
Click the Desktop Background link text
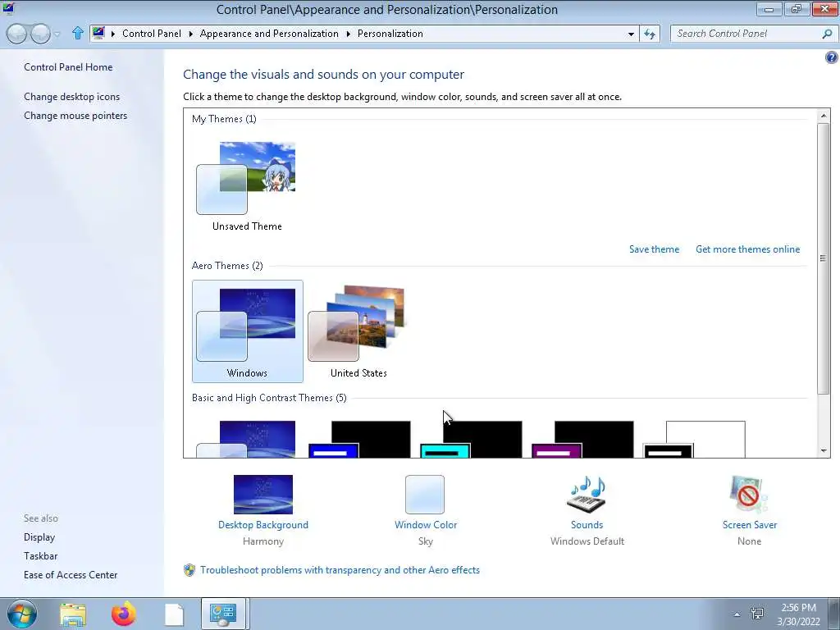(263, 525)
